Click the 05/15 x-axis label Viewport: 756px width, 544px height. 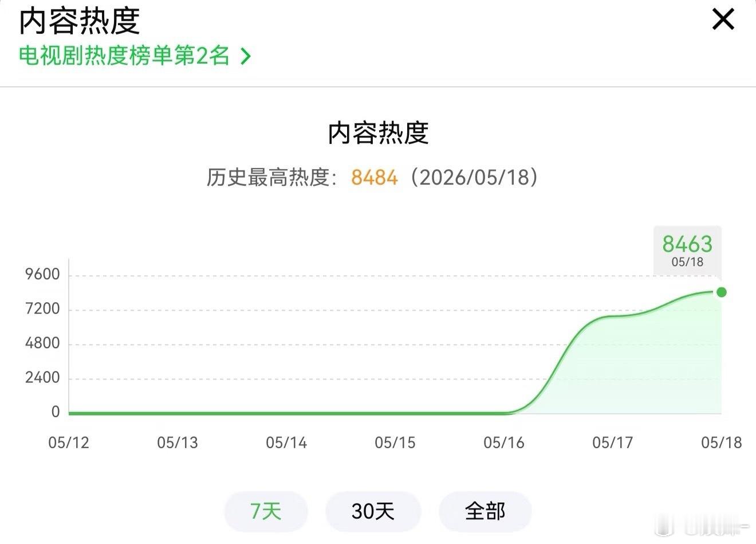click(x=395, y=443)
